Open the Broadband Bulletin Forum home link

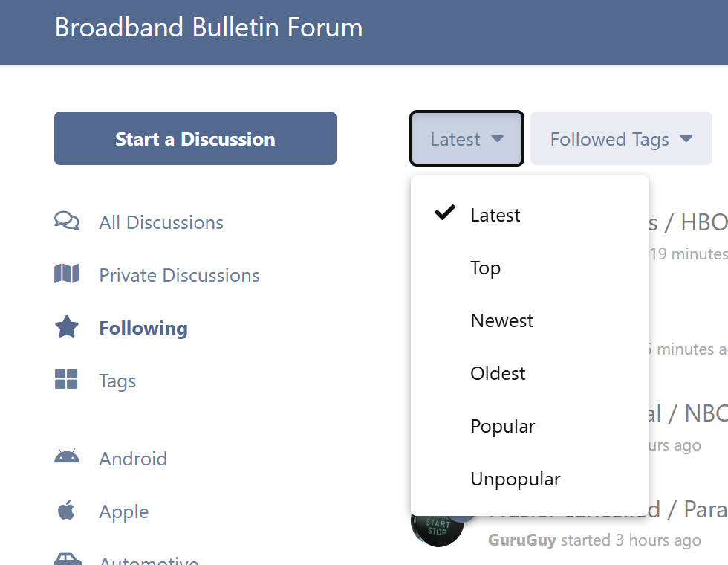209,28
